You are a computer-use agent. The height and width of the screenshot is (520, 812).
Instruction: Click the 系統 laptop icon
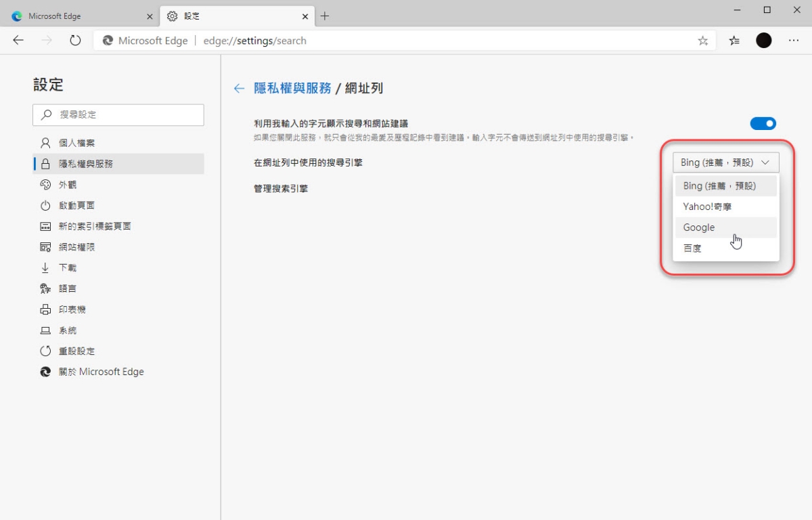pyautogui.click(x=45, y=330)
